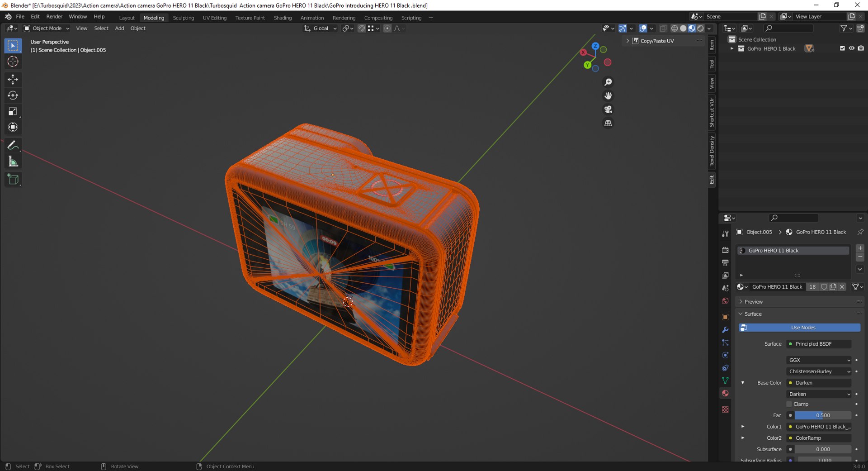Image resolution: width=868 pixels, height=471 pixels.
Task: Collapse the Base Color section
Action: pyautogui.click(x=742, y=383)
